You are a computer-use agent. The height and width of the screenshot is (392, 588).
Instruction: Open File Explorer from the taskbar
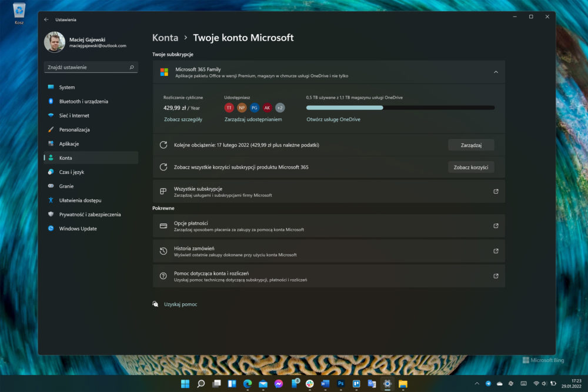click(x=403, y=384)
